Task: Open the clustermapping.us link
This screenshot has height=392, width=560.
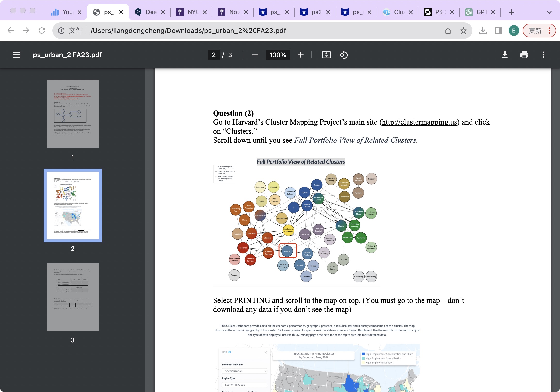Action: (419, 122)
